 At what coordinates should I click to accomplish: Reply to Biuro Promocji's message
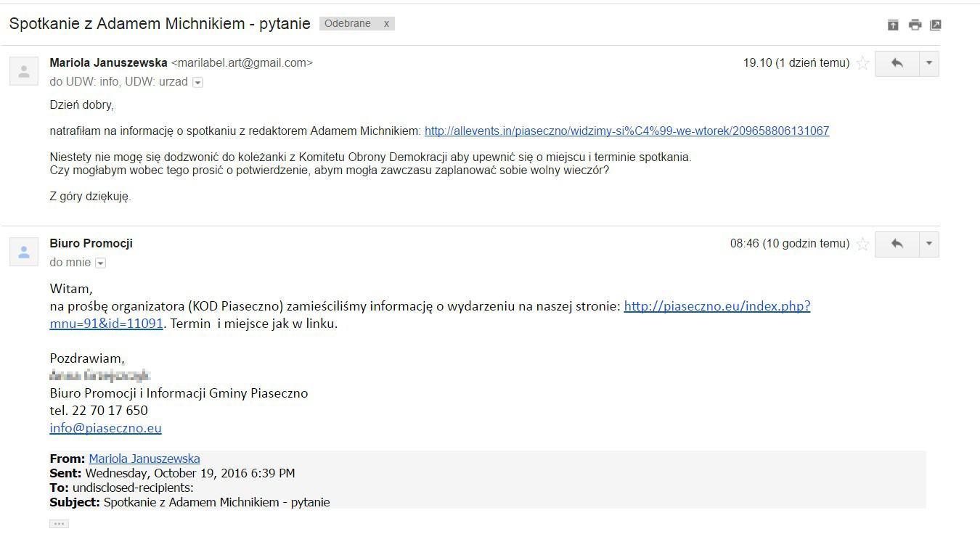pos(897,245)
